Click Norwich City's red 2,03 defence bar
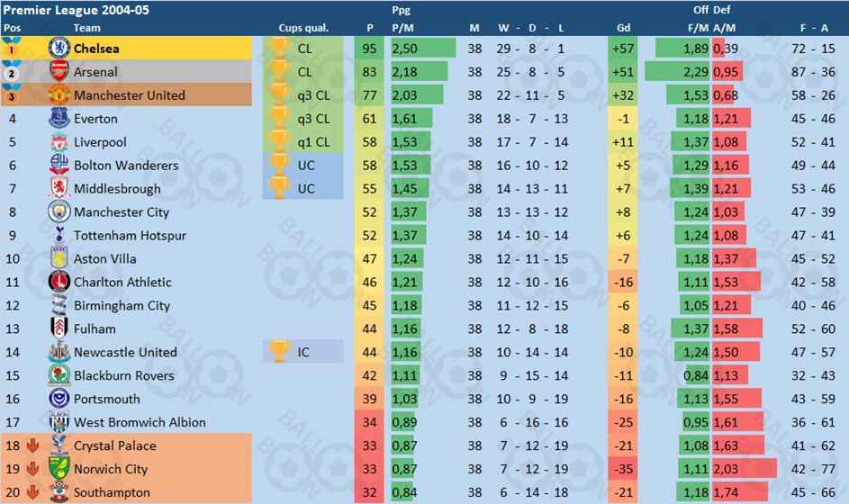Image resolution: width=849 pixels, height=504 pixels. [x=745, y=469]
